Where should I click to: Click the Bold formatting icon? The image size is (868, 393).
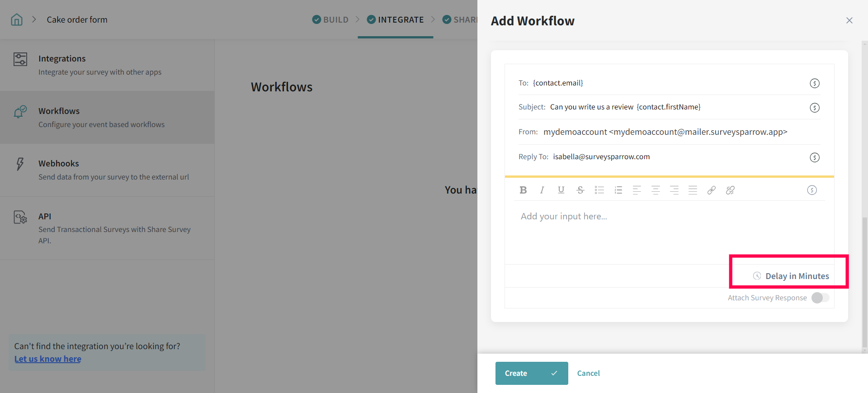[523, 190]
